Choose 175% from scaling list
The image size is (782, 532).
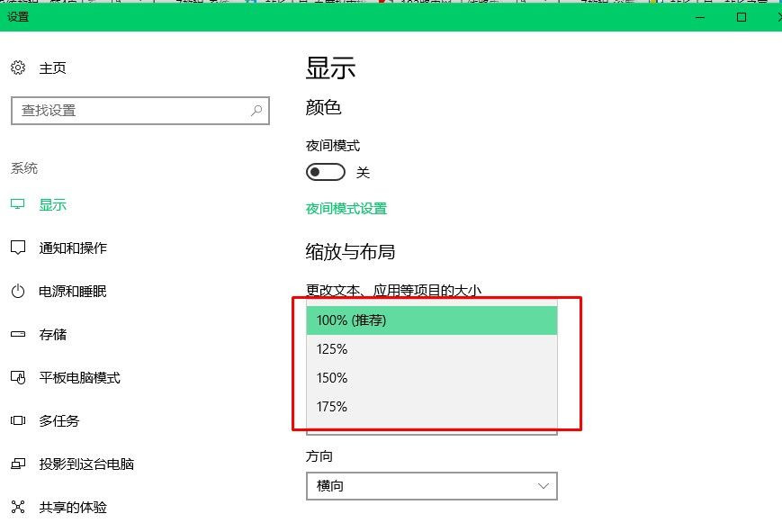click(x=432, y=407)
